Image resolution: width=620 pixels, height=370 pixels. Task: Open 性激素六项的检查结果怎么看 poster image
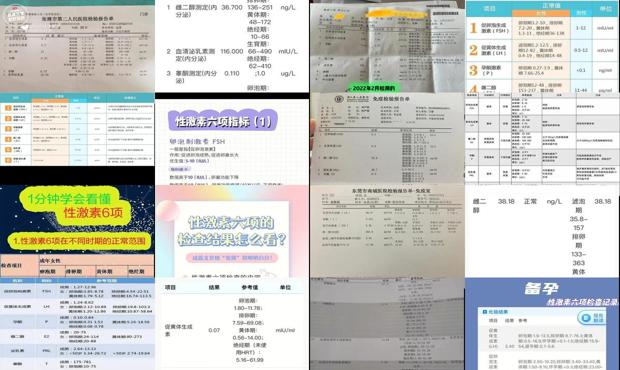[x=232, y=230]
